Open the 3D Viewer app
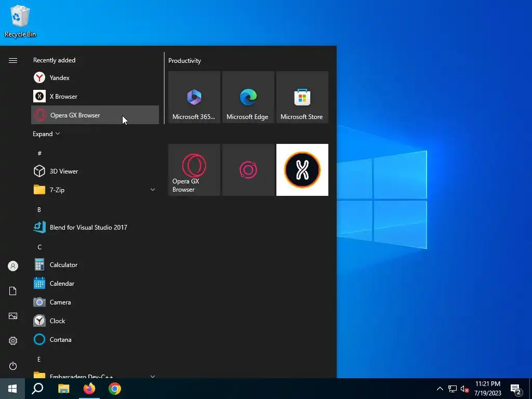The width and height of the screenshot is (532, 399). click(x=95, y=171)
